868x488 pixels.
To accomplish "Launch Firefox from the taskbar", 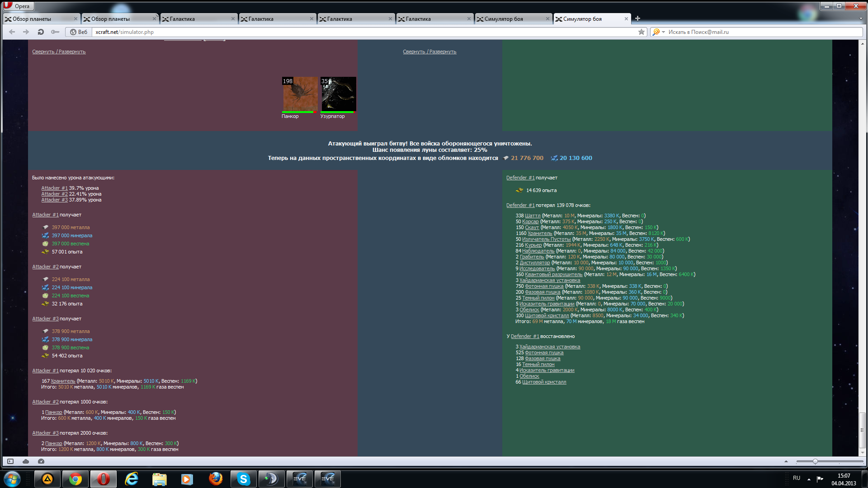I will click(x=216, y=479).
